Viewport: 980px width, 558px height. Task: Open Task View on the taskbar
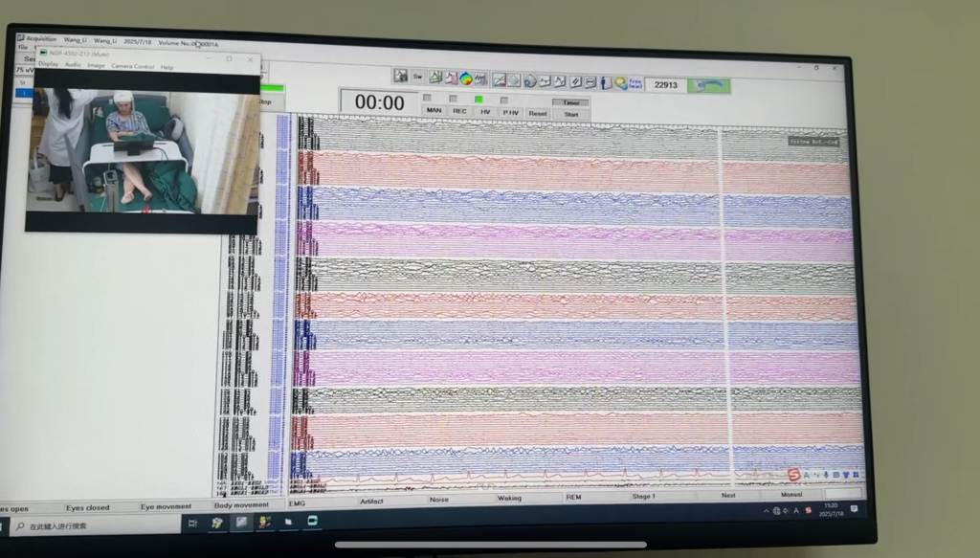[192, 523]
